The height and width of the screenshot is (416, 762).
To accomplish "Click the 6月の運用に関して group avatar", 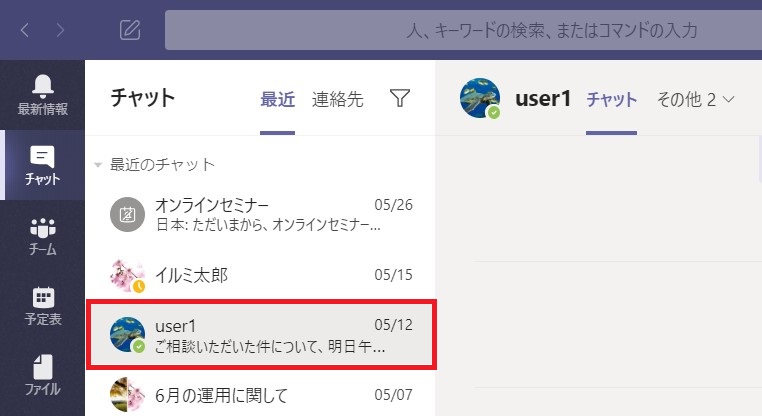I will (x=127, y=394).
